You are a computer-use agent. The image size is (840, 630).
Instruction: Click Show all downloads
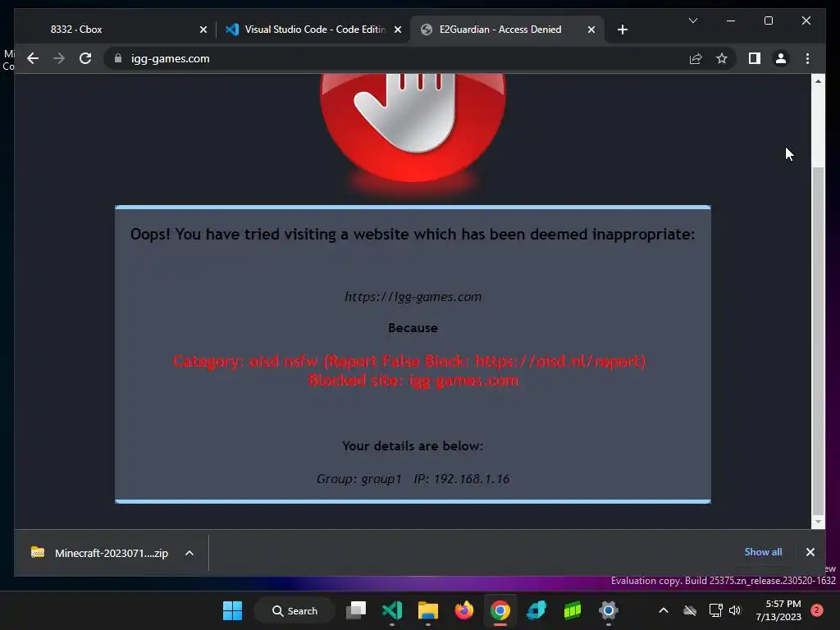[763, 552]
